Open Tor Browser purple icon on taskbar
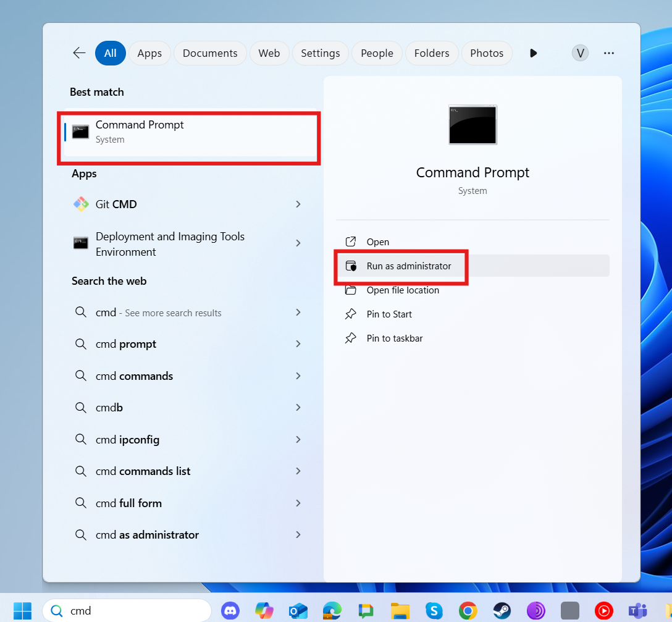The image size is (672, 622). coord(535,610)
